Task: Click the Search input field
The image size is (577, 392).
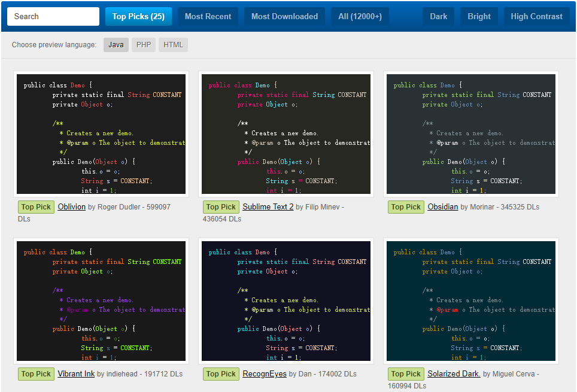Action: [x=53, y=17]
